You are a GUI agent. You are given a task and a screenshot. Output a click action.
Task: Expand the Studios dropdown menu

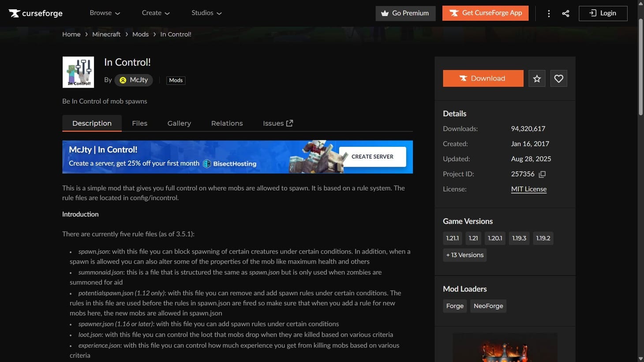pyautogui.click(x=206, y=13)
